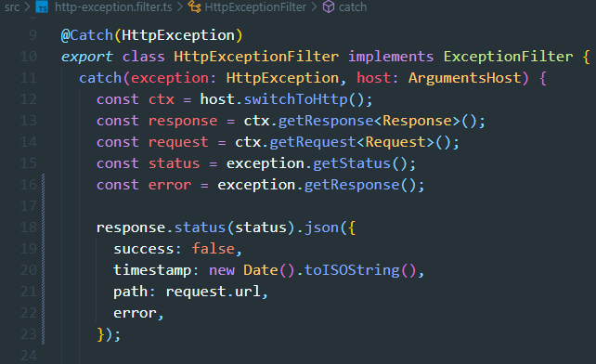The width and height of the screenshot is (596, 364).
Task: Click the method cube icon in breadcrumb
Action: tap(329, 6)
